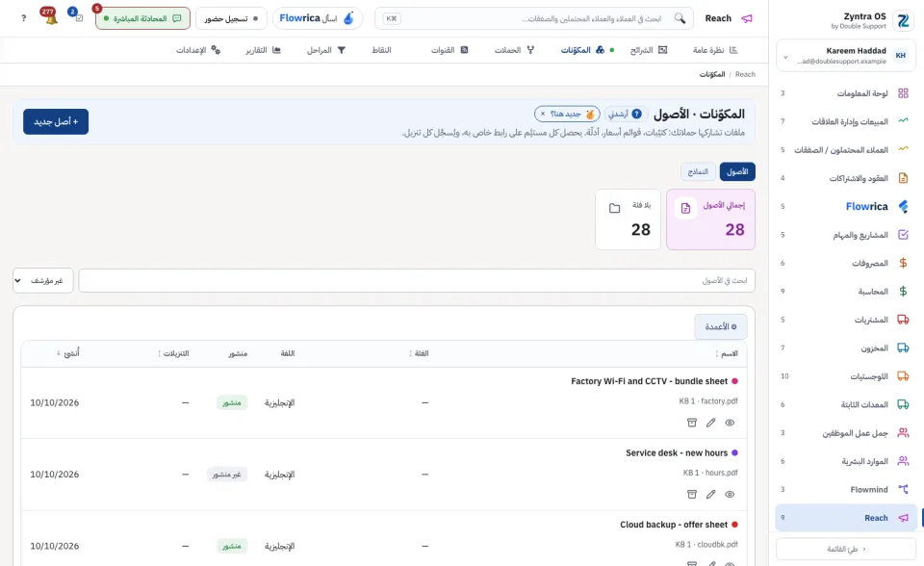The height and width of the screenshot is (566, 924).
Task: Toggle منشور status of Factory Wi-Fi row
Action: (x=232, y=402)
